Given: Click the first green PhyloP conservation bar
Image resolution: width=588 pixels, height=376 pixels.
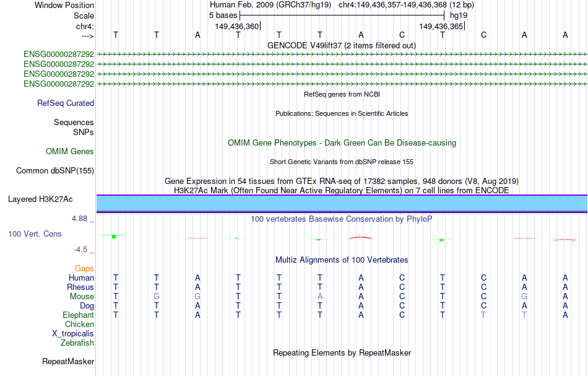Looking at the screenshot, I should coord(114,237).
